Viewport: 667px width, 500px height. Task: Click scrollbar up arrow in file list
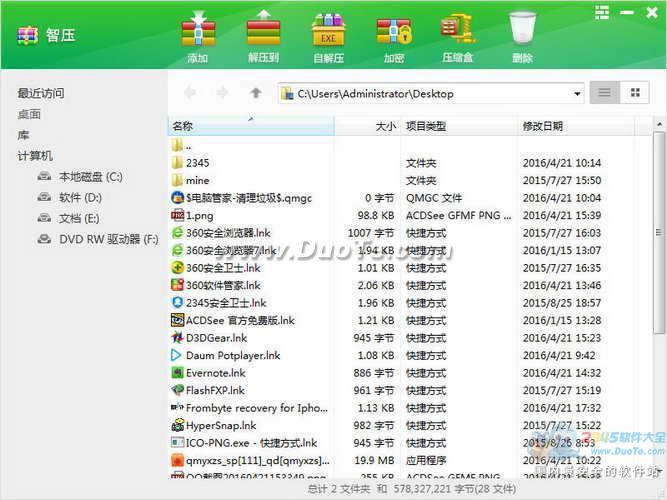pyautogui.click(x=659, y=124)
